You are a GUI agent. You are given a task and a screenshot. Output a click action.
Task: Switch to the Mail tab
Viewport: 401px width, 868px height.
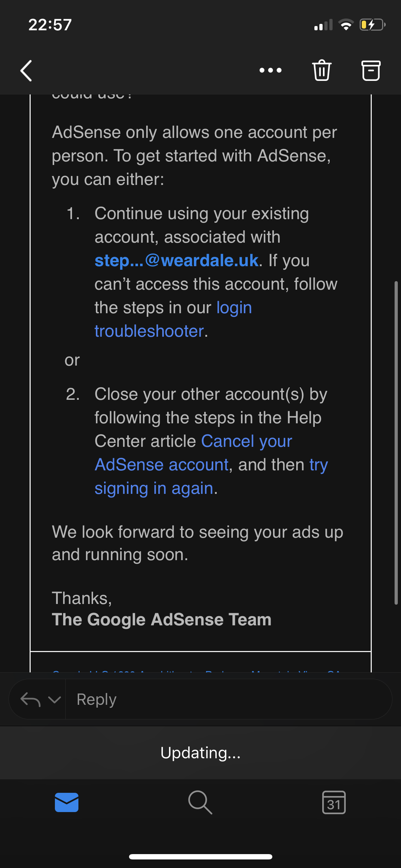[x=67, y=802]
